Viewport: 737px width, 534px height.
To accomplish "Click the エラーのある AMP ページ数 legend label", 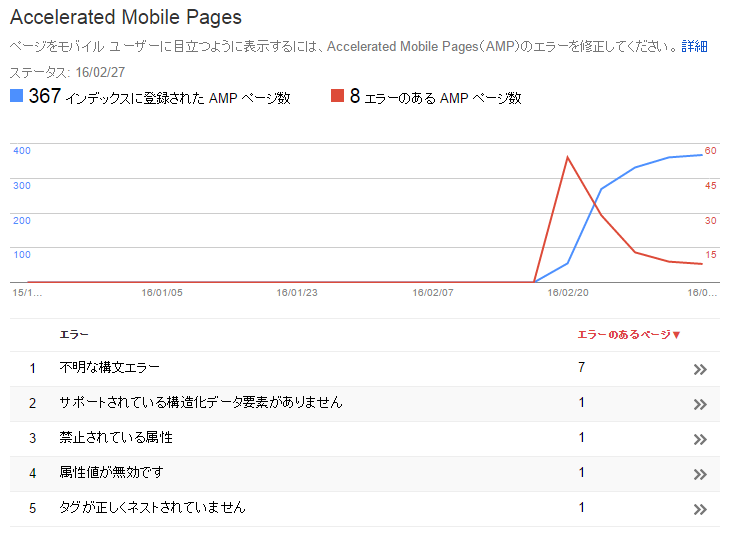I will coord(443,98).
